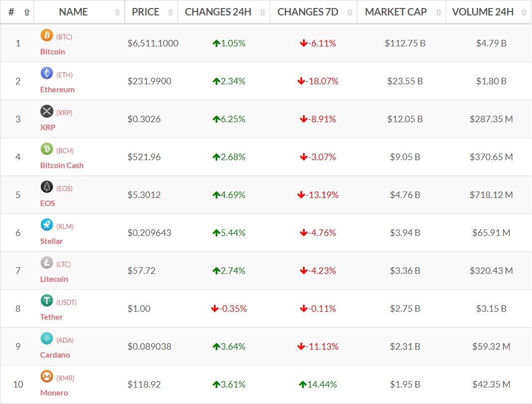Open the EOS coin name link
532x404 pixels.
(47, 203)
